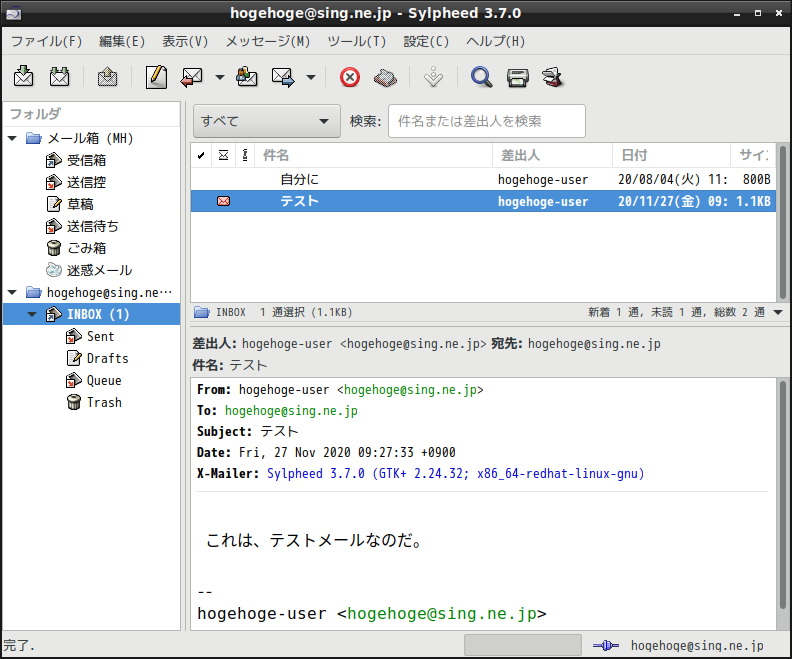This screenshot has height=659, width=792.
Task: Toggle message view with status bar arrow
Action: [x=778, y=313]
